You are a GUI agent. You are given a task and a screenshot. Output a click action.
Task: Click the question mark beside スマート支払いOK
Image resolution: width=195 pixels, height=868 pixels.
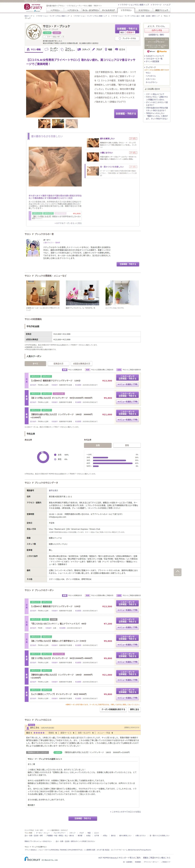point(63,37)
